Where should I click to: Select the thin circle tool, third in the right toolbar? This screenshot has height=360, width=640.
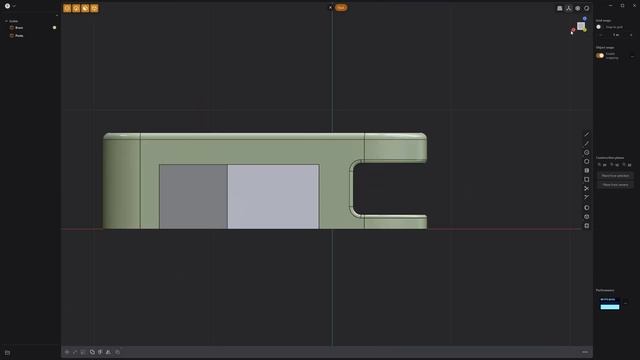(587, 152)
